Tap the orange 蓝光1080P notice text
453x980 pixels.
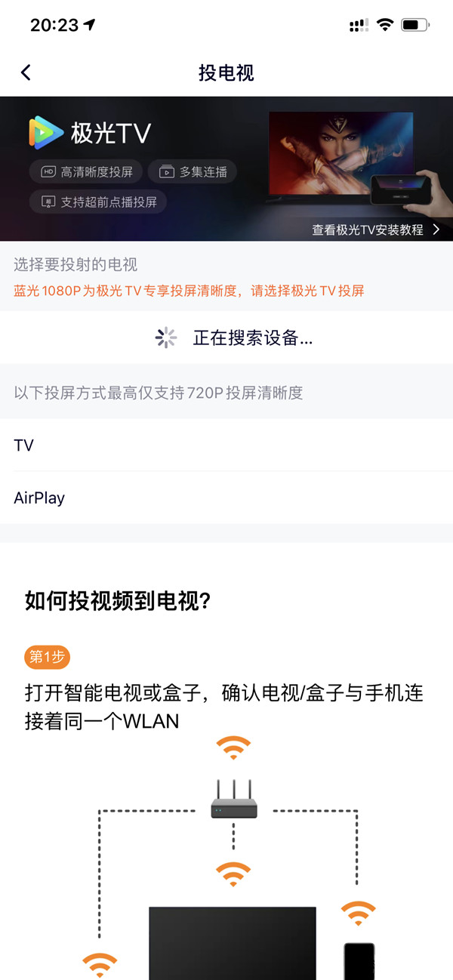[189, 291]
